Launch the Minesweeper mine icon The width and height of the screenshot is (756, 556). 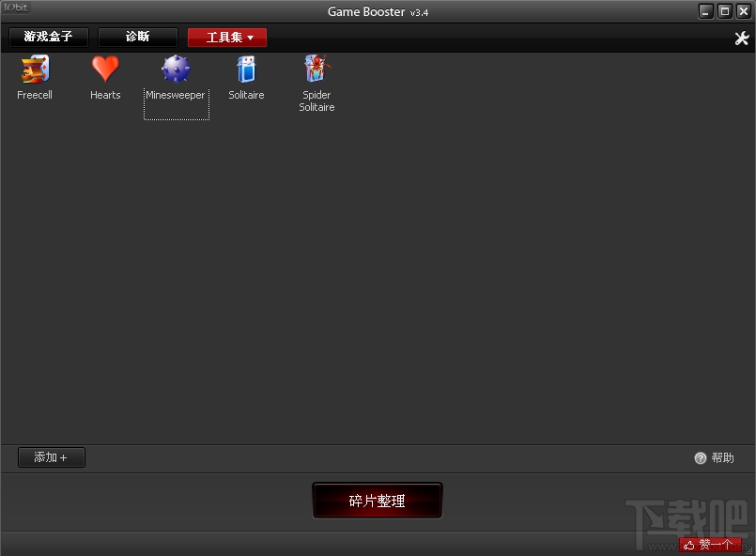point(176,69)
